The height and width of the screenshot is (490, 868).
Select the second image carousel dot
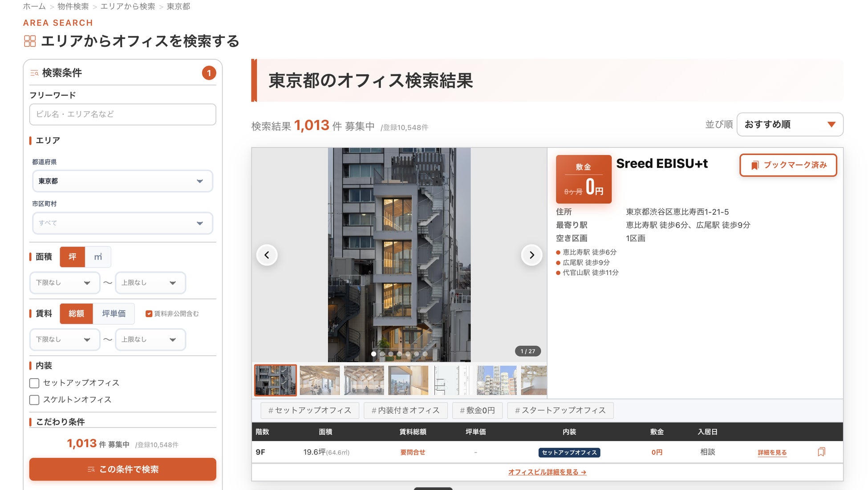[382, 354]
